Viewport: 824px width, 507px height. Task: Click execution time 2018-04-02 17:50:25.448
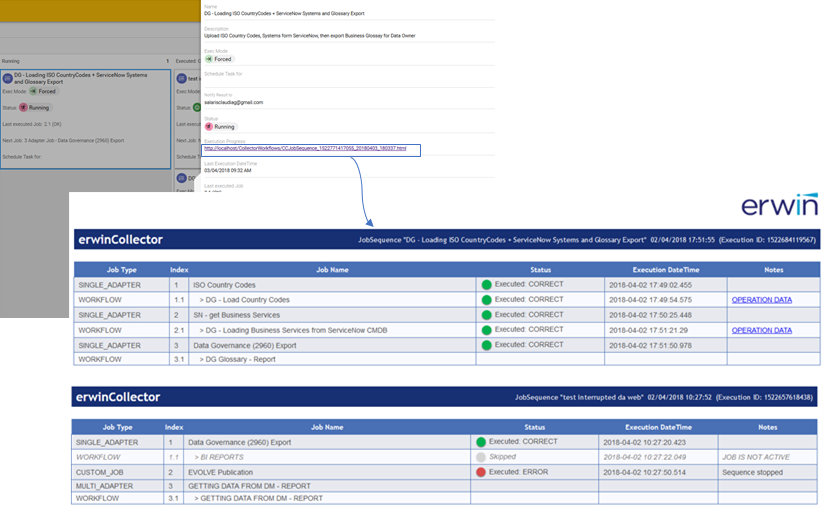pos(650,315)
